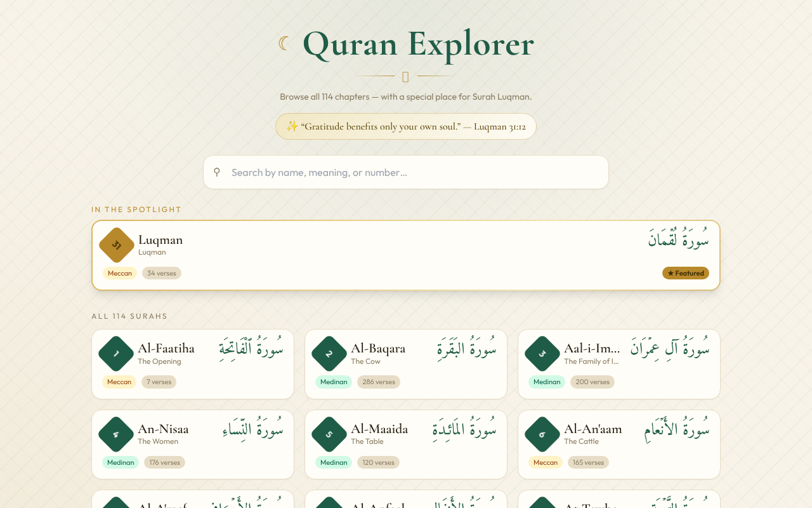This screenshot has width=812, height=508.
Task: Click the Arabic name on Al-Baqara card
Action: [x=467, y=348]
